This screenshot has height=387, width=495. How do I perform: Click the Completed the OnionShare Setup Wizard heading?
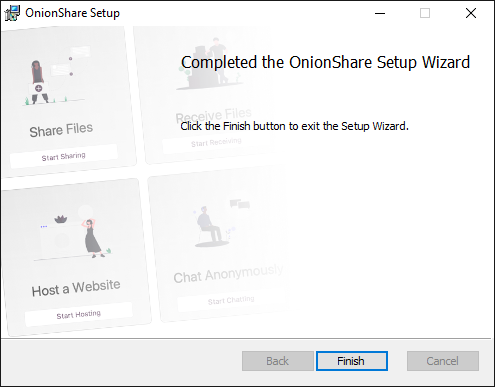pos(325,63)
